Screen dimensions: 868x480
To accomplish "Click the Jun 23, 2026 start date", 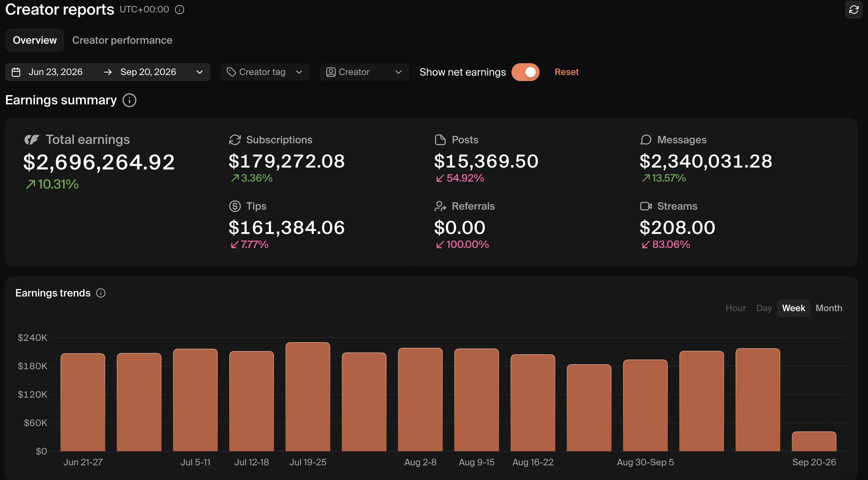I will pos(55,72).
